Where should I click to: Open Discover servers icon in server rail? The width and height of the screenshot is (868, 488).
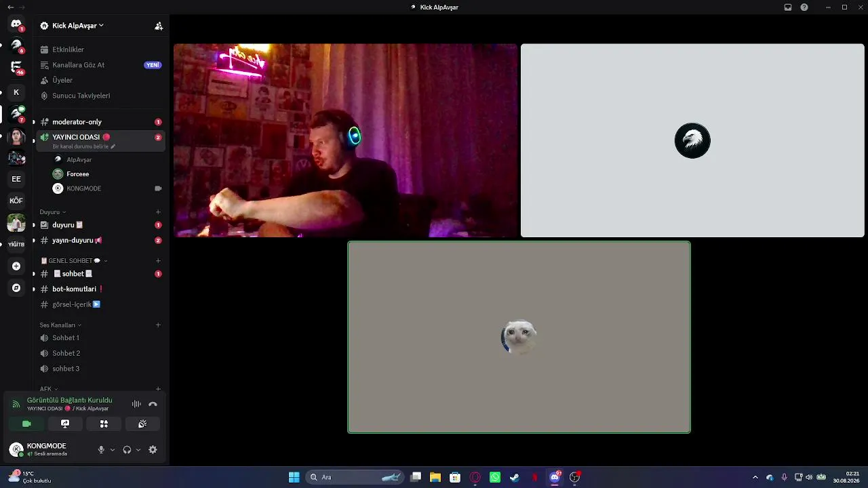click(x=16, y=288)
